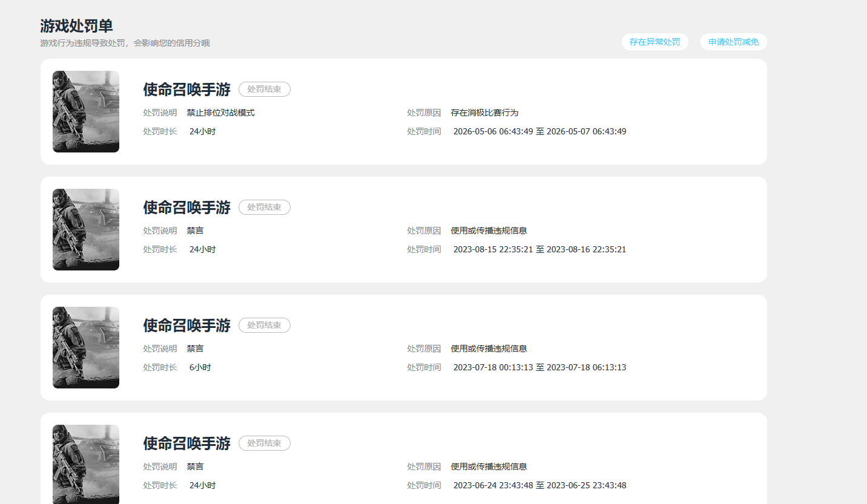Click 处罚结束 status tag on the 2023-08-15 record
867x504 pixels.
point(265,208)
